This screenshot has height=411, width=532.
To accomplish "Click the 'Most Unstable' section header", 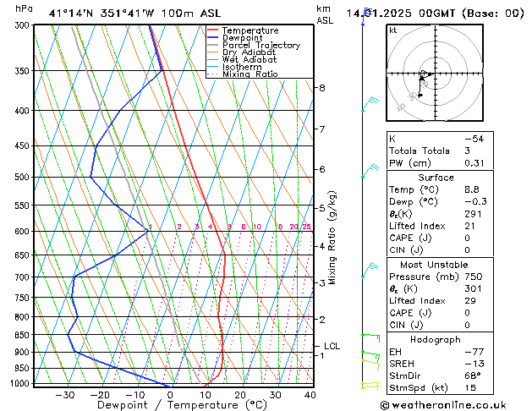I will point(434,265).
